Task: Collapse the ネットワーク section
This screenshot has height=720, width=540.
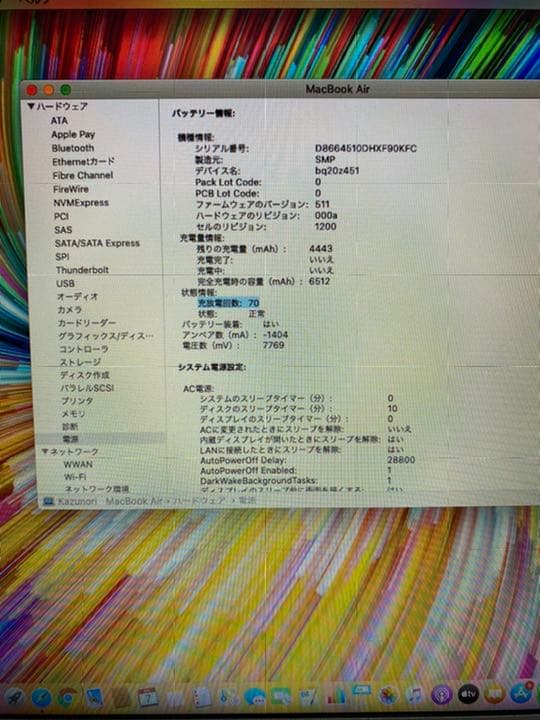Action: 45,451
